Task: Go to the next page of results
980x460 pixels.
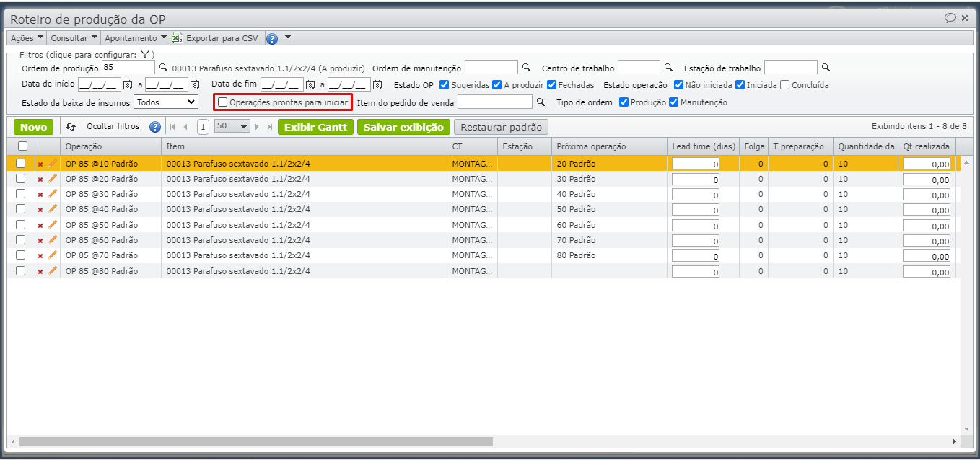Action: [258, 127]
